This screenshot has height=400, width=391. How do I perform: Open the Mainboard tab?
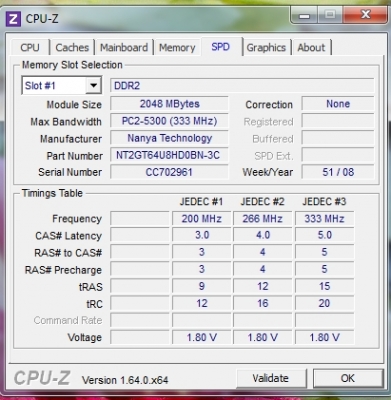[x=124, y=47]
